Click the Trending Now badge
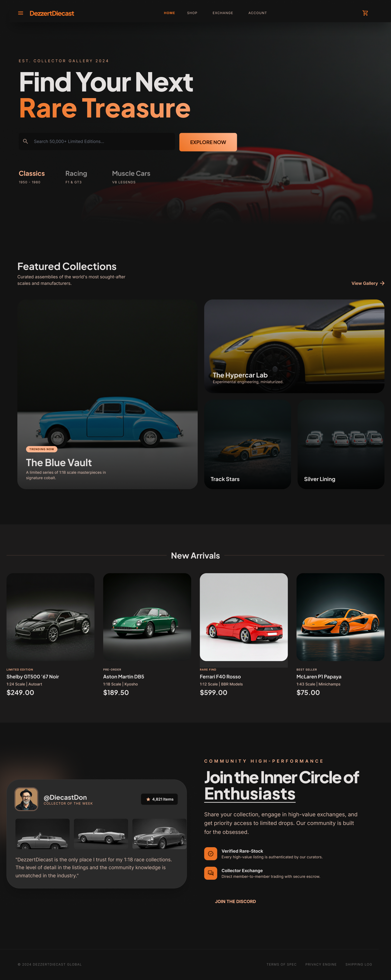The height and width of the screenshot is (980, 391). pyautogui.click(x=42, y=449)
